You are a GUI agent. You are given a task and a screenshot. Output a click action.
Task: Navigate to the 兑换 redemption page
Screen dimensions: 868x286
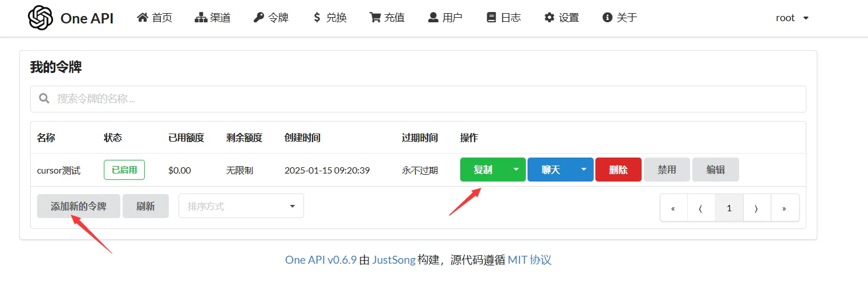coord(330,18)
